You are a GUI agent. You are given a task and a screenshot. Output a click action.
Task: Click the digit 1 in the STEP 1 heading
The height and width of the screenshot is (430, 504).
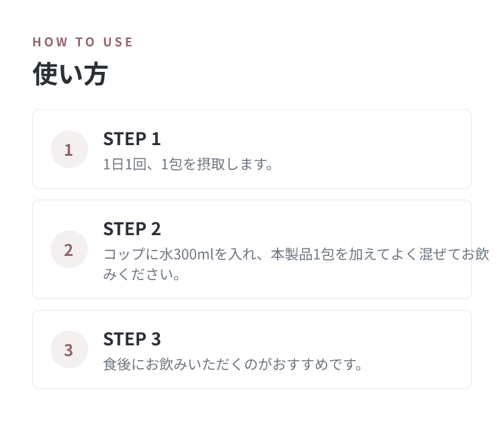[156, 139]
